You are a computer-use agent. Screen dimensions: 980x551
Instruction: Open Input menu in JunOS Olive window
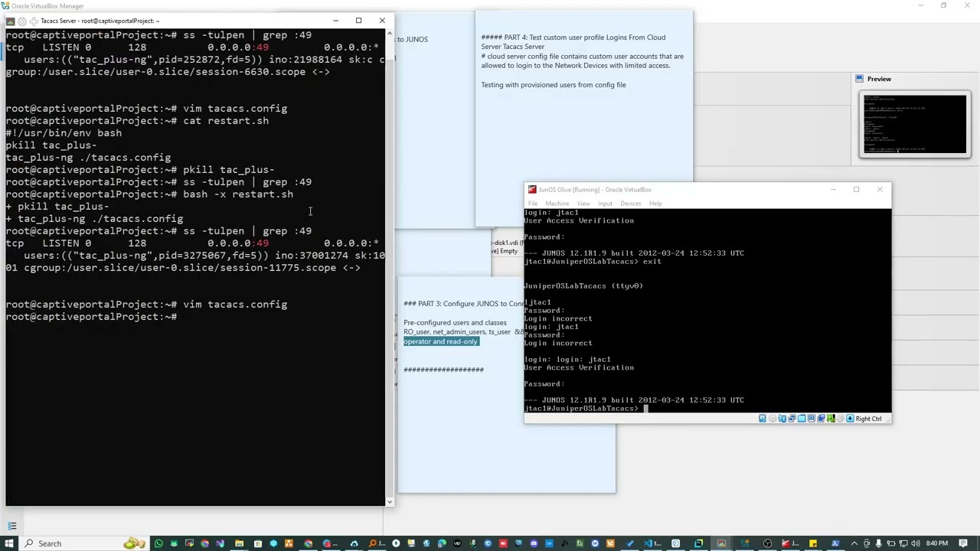pyautogui.click(x=605, y=204)
